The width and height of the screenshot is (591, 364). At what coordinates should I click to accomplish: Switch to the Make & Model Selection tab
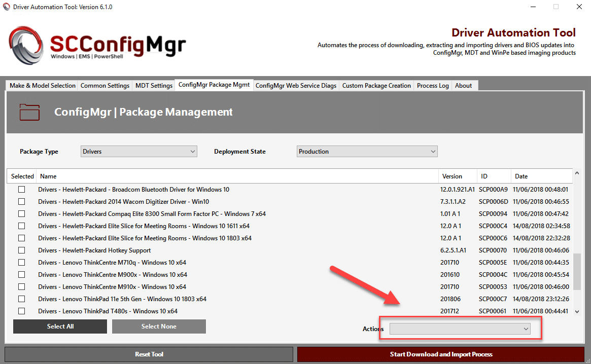point(42,85)
